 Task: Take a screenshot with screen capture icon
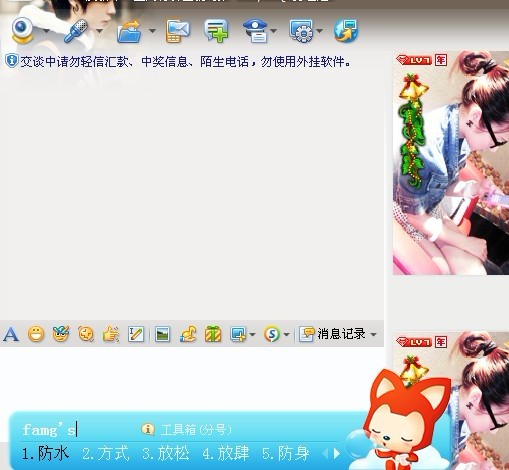coord(238,334)
